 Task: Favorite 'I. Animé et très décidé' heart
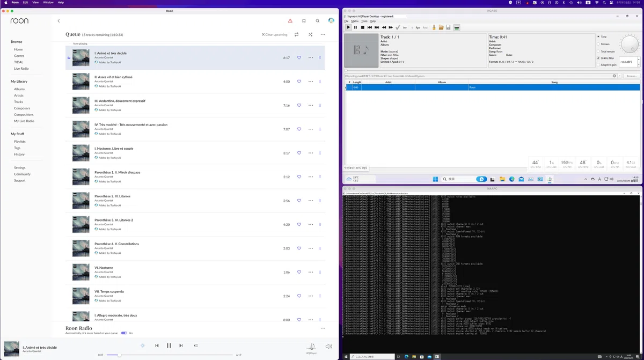299,58
